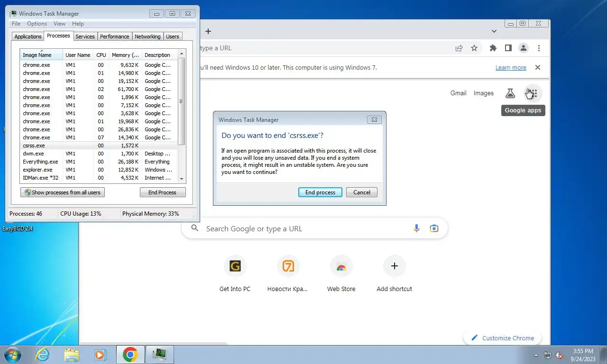Open the Web Store shortcut
Screen dimensions: 607x364
341,273
